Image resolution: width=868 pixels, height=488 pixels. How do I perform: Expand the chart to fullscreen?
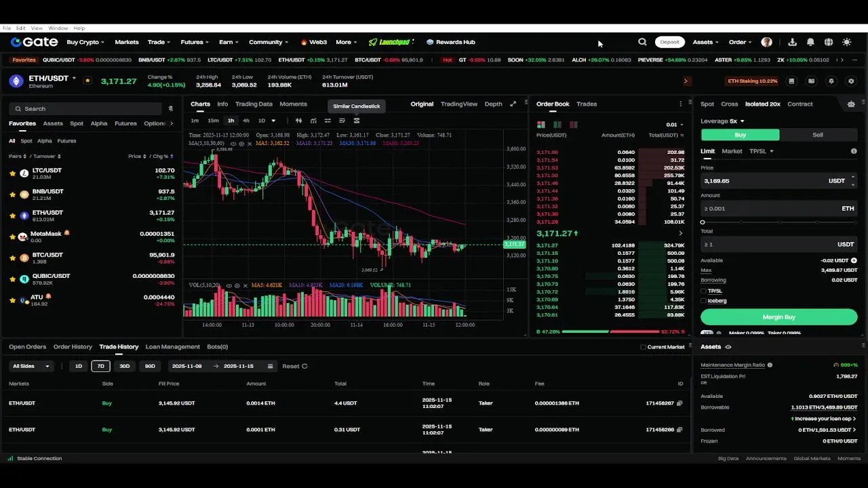(x=513, y=104)
